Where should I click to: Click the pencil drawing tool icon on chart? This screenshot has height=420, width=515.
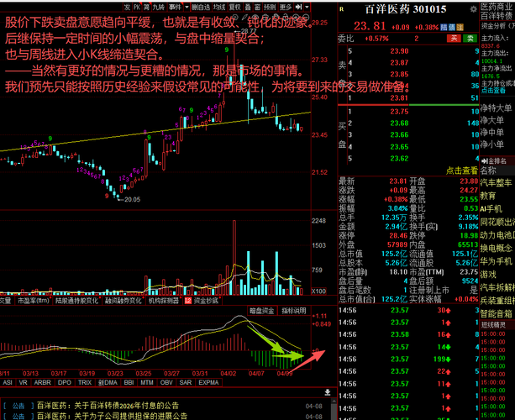[244, 17]
